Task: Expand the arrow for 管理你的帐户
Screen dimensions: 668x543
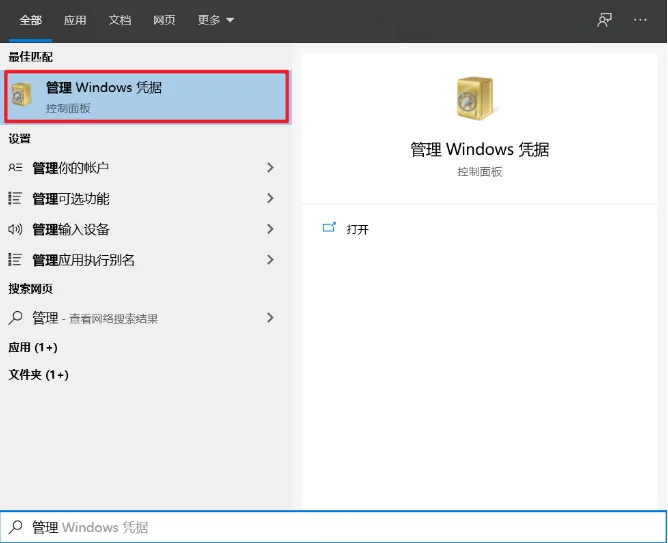Action: pos(270,168)
